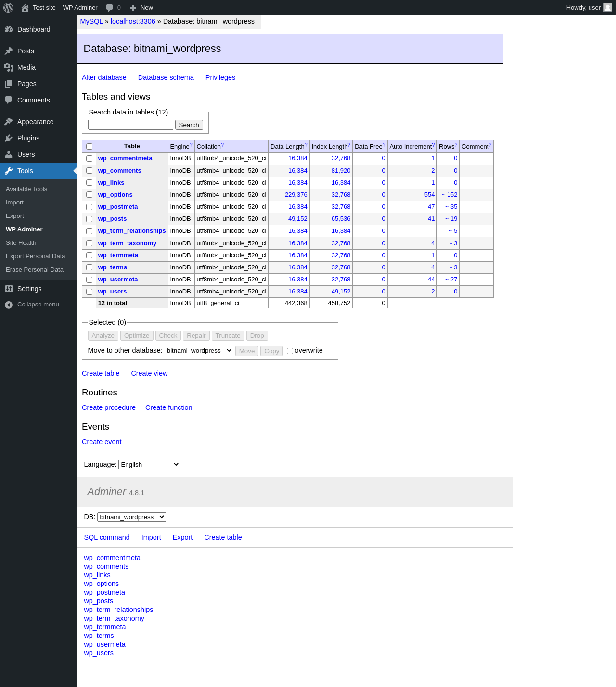The image size is (616, 687).
Task: Open the Privileges link
Action: (x=220, y=77)
